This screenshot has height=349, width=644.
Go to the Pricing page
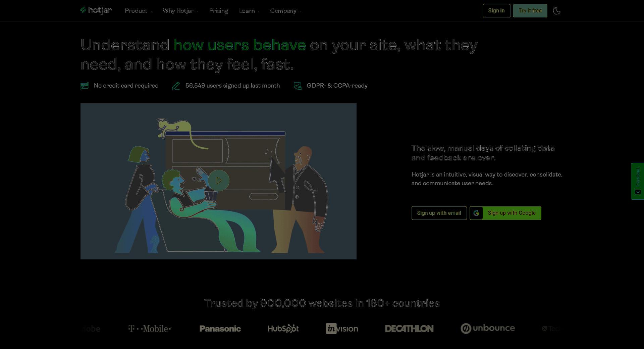(219, 11)
